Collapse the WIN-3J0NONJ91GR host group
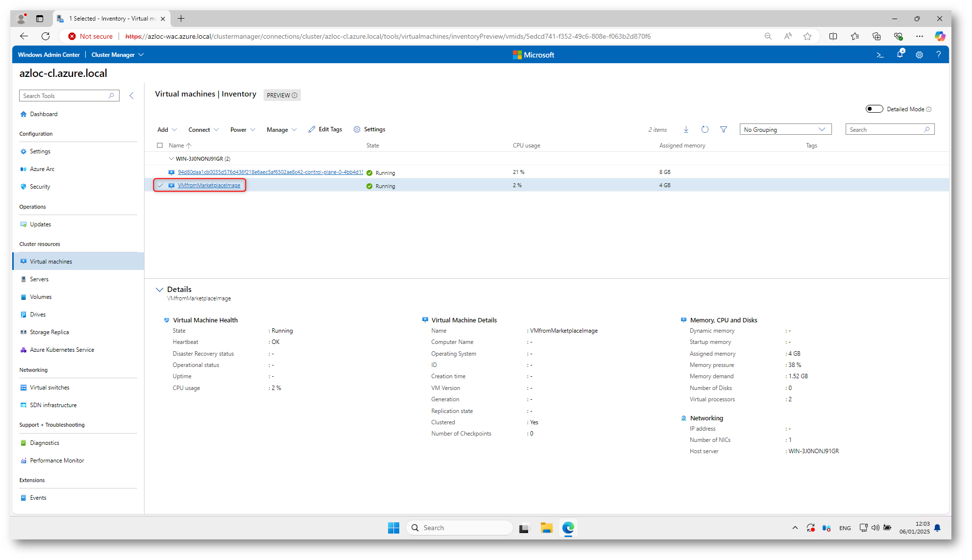This screenshot has width=972, height=560. (x=171, y=159)
